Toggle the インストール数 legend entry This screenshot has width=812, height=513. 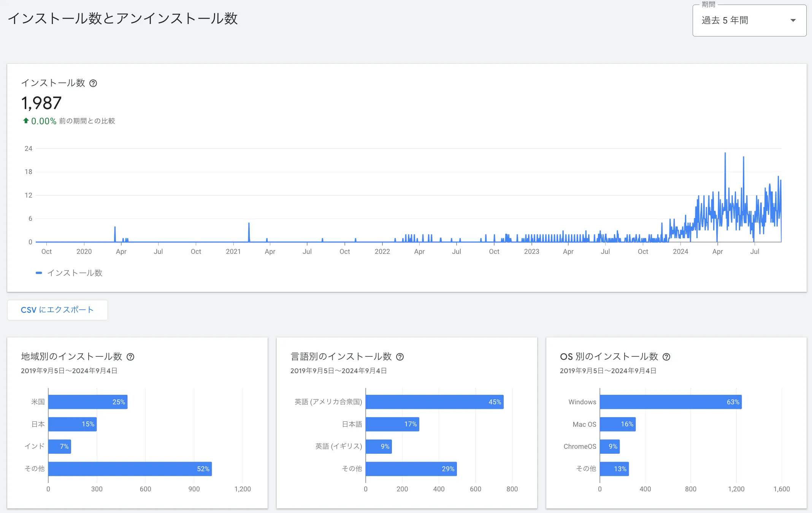[x=75, y=273]
